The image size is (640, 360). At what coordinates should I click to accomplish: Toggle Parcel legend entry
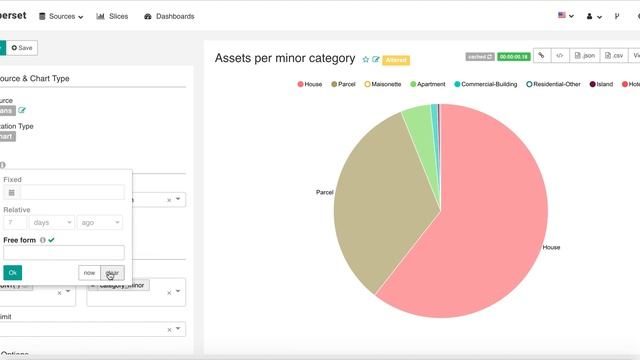point(343,84)
